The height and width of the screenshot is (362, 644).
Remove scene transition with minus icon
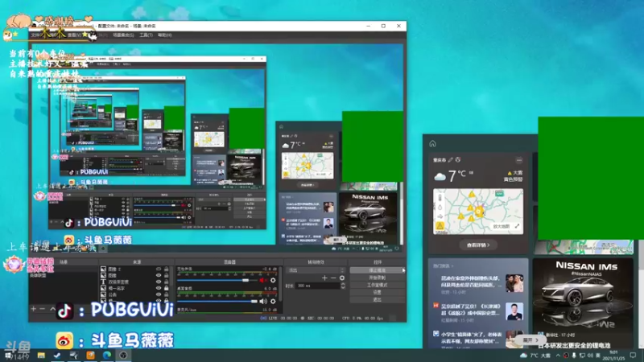pos(333,278)
